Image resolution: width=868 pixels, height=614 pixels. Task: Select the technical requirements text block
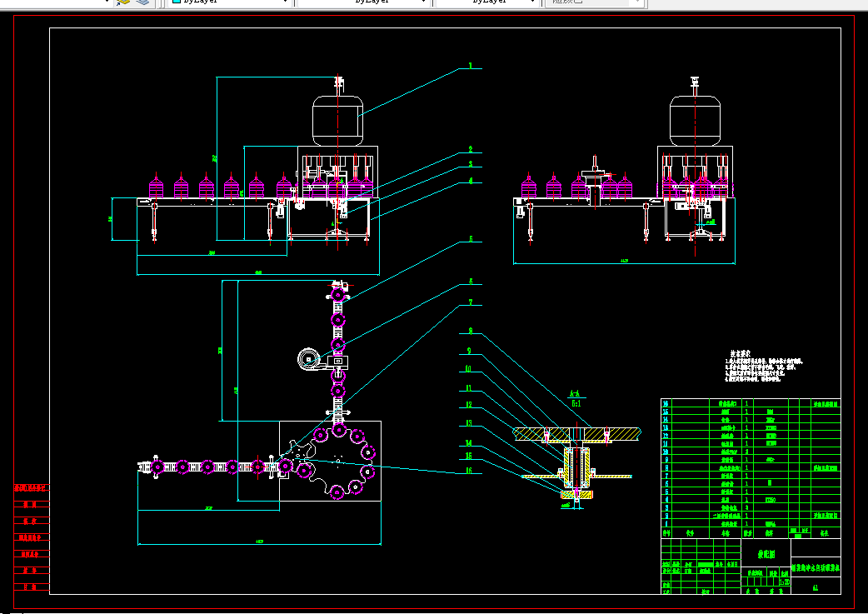(x=763, y=367)
